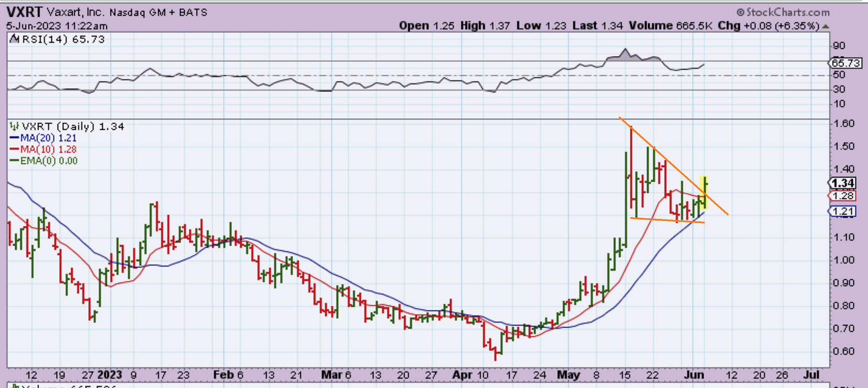Select the MA(10) legend entry

click(x=43, y=150)
